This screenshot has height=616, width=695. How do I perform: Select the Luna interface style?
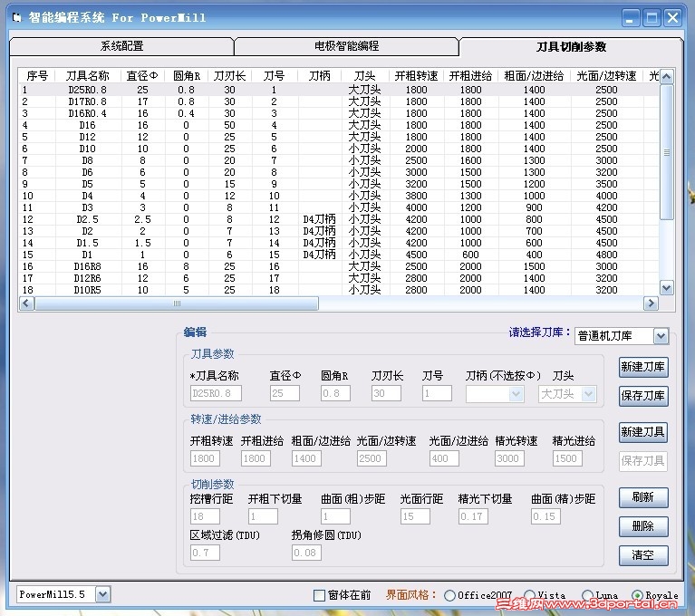[588, 595]
